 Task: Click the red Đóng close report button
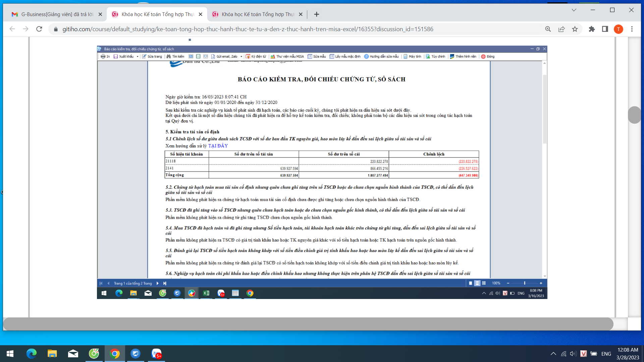[488, 57]
